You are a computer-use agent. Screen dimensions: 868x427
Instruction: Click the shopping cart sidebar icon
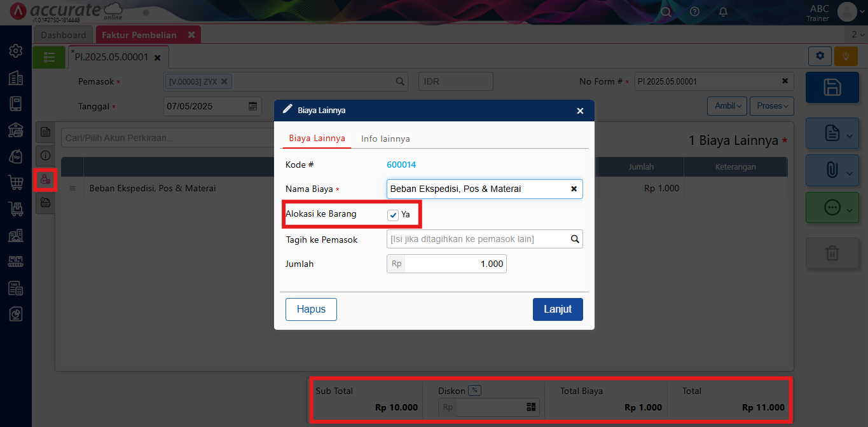coord(16,182)
